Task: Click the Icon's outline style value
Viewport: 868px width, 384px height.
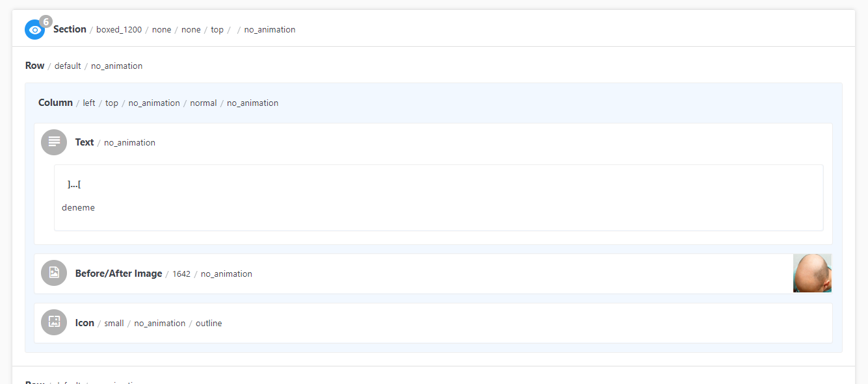Action: [x=209, y=324]
